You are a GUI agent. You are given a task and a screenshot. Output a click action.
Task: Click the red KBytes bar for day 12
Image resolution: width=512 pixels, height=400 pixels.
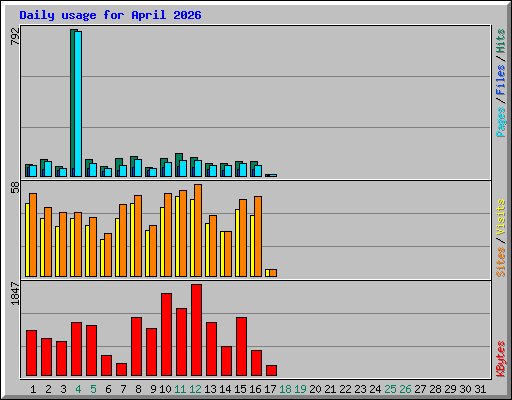coord(196,330)
